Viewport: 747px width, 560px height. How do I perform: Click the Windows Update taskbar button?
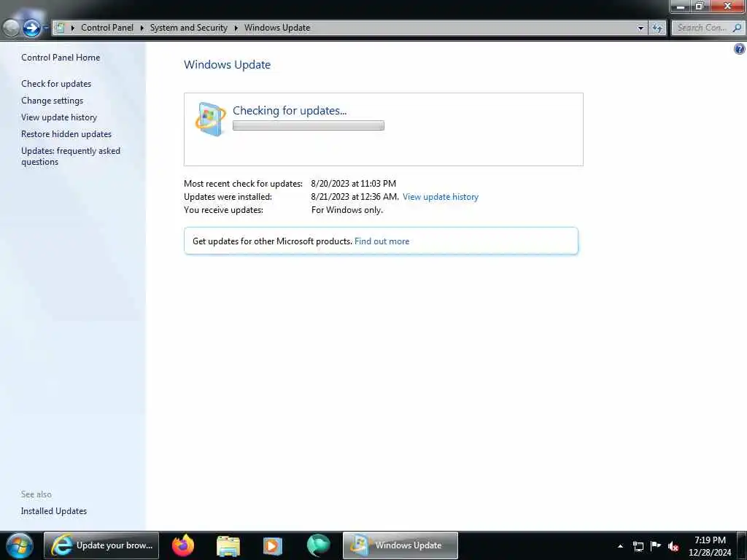pos(400,545)
